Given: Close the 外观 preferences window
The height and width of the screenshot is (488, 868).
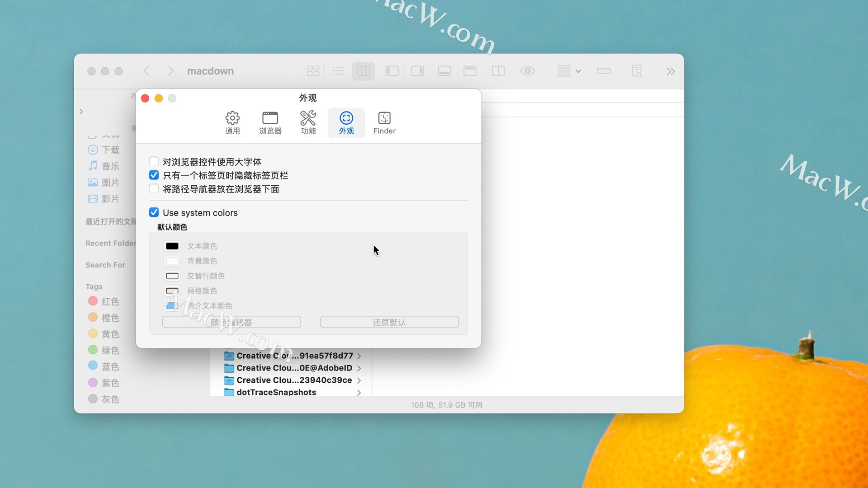Looking at the screenshot, I should click(145, 98).
